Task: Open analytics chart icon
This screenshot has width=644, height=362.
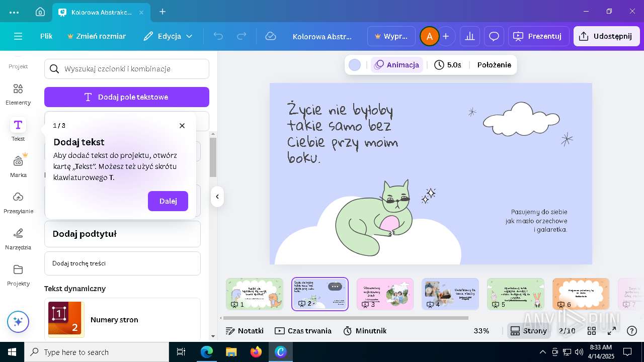Action: click(x=470, y=36)
